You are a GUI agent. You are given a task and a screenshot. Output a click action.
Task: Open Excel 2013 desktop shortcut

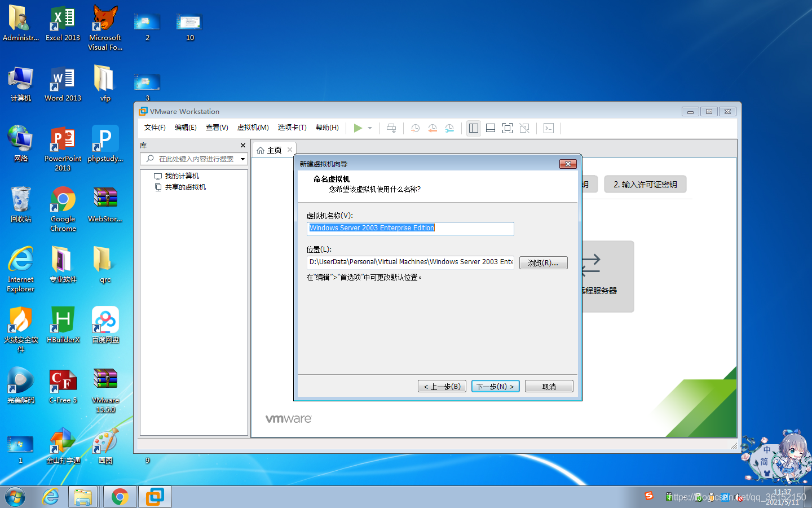coord(63,24)
